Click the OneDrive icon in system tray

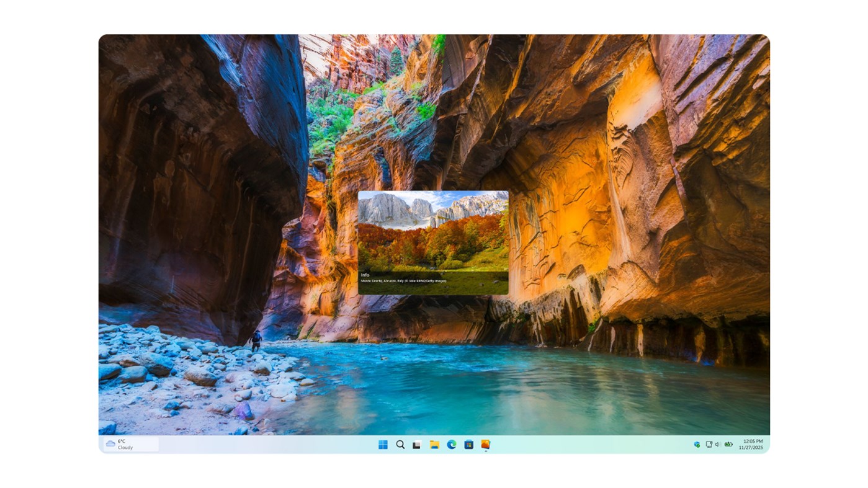pyautogui.click(x=697, y=444)
